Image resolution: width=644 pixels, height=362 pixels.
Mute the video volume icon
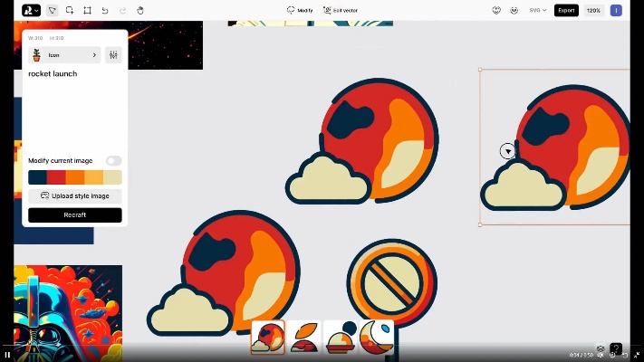pos(601,355)
